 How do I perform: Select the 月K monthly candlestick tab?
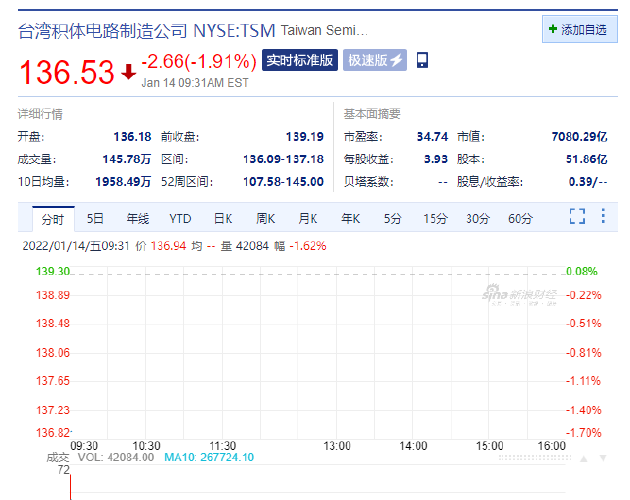click(308, 219)
